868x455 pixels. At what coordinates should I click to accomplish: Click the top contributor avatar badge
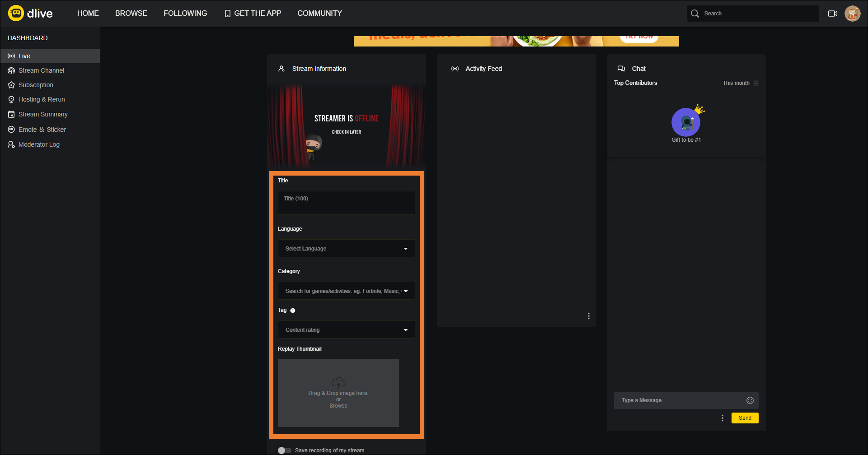685,122
